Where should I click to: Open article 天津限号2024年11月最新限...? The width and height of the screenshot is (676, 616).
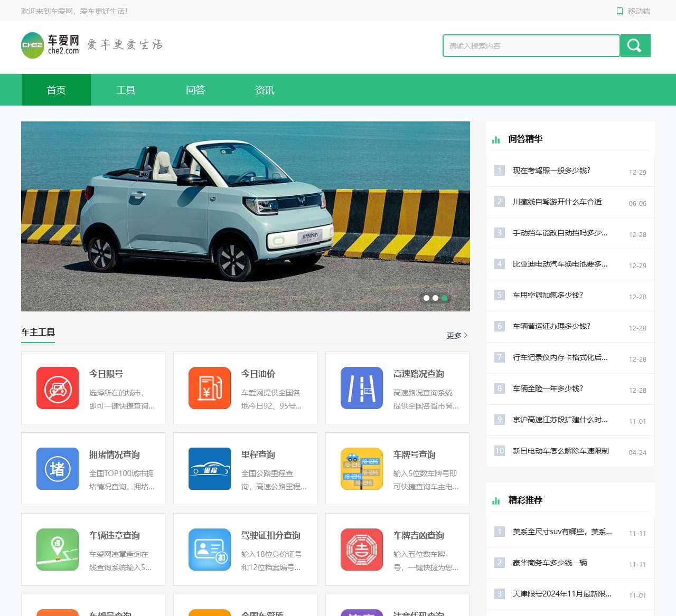tap(562, 594)
